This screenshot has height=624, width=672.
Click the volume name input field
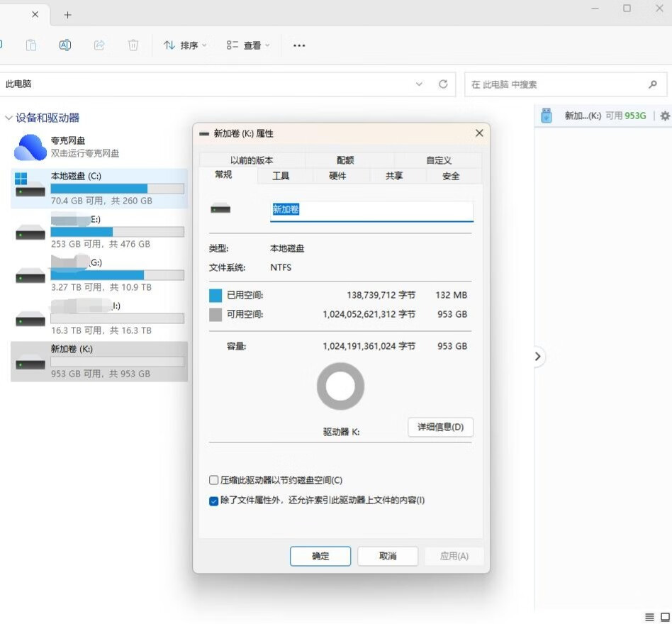(371, 211)
